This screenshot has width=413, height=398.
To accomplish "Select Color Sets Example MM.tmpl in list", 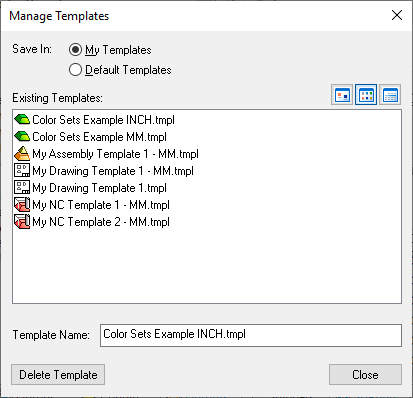I will [99, 137].
